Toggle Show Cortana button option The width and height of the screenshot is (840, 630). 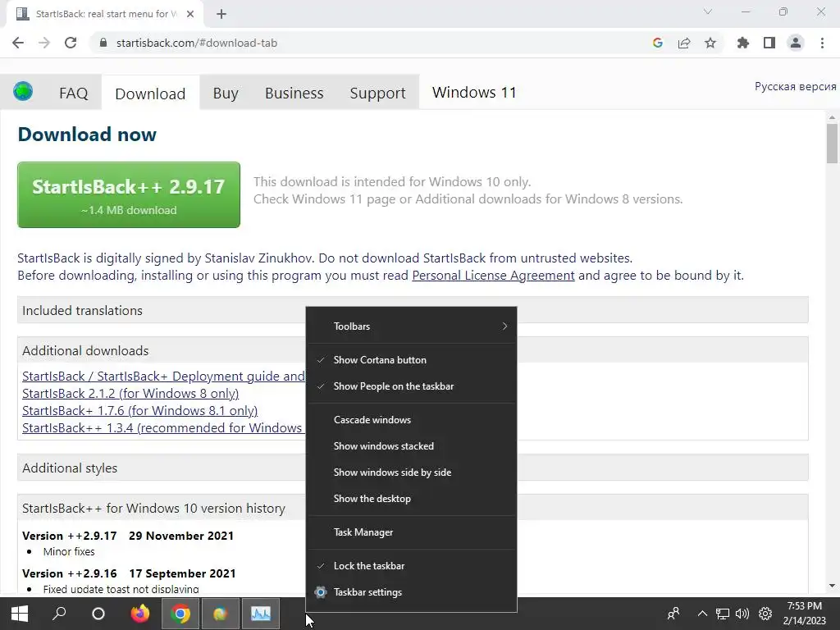pos(412,360)
